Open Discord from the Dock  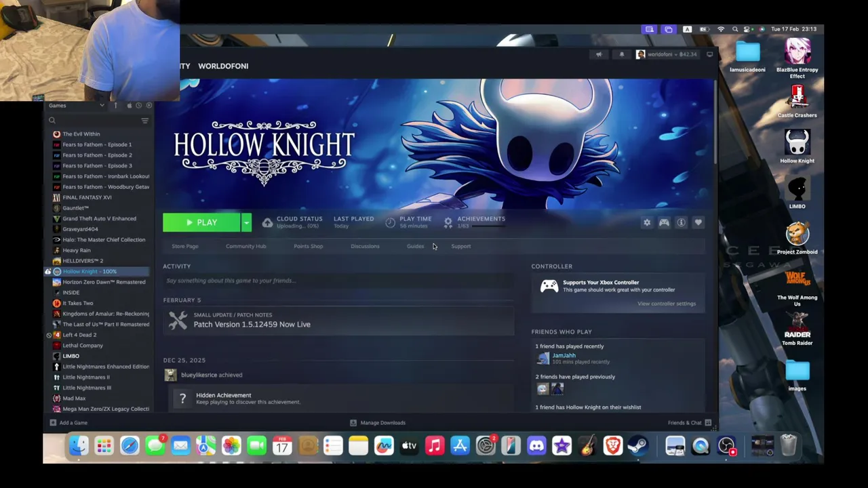click(x=536, y=445)
